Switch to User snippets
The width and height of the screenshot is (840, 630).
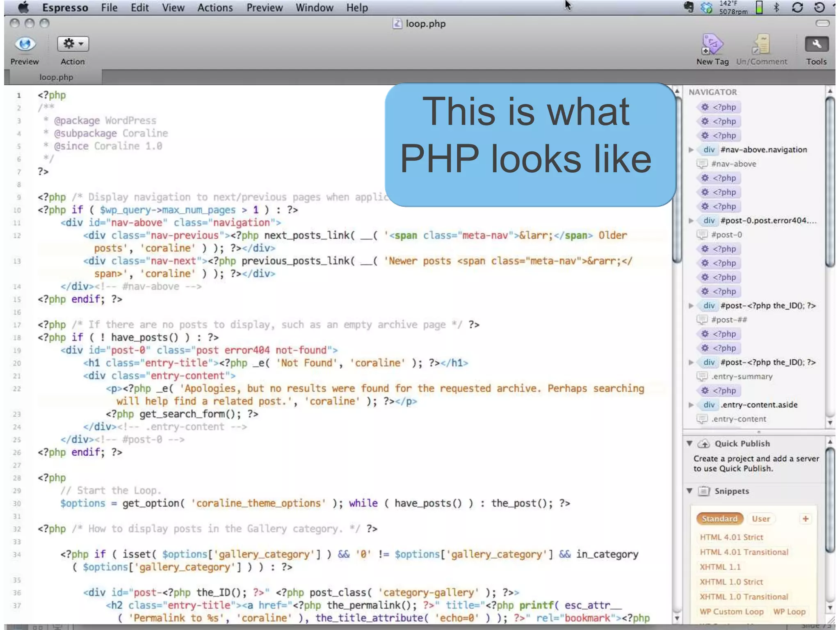tap(761, 519)
